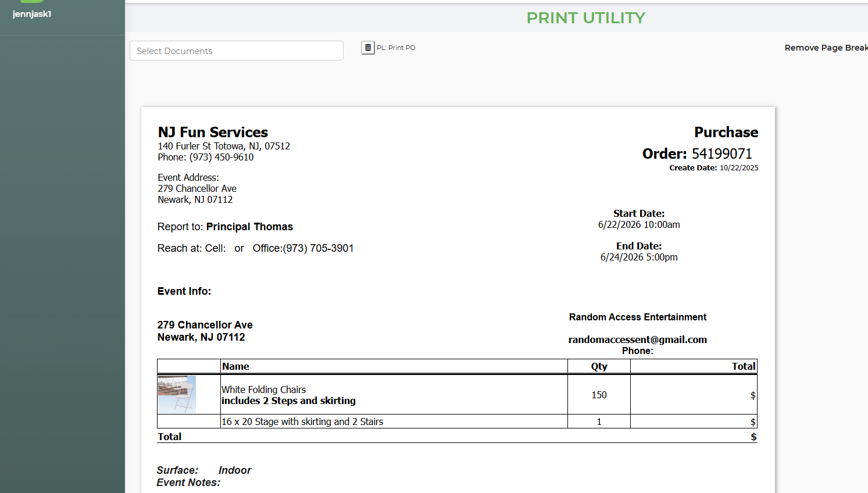Click the purchase order number 54199071
868x493 pixels.
[x=722, y=153]
